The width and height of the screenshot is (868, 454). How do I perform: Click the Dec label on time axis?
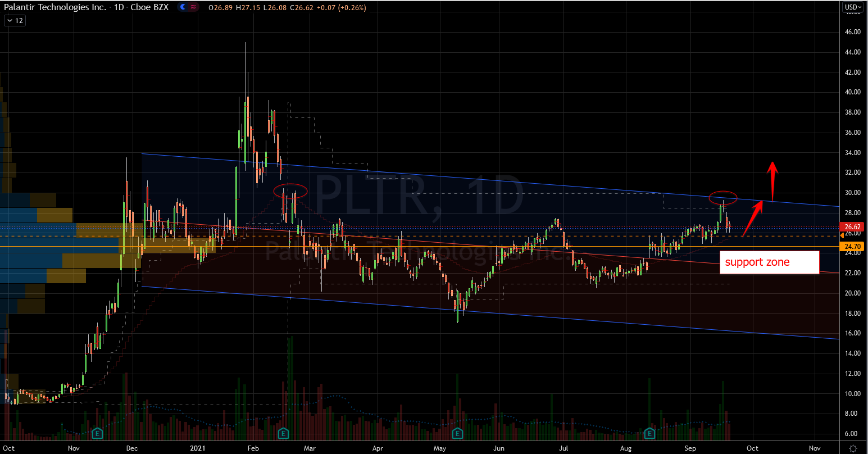tap(132, 448)
